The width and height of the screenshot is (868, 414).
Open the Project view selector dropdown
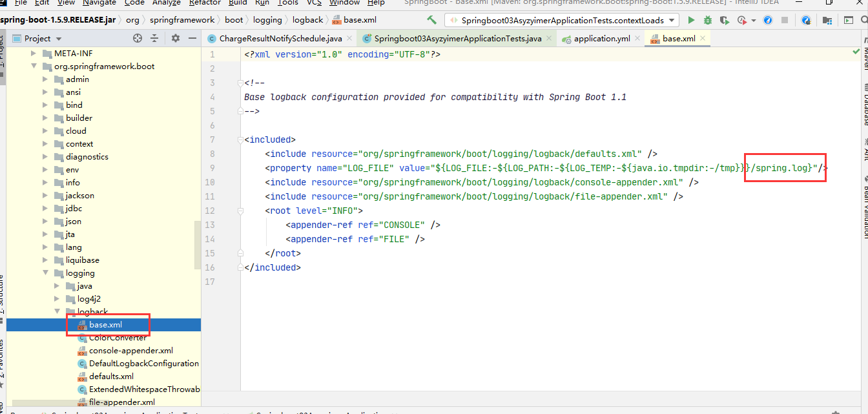59,39
